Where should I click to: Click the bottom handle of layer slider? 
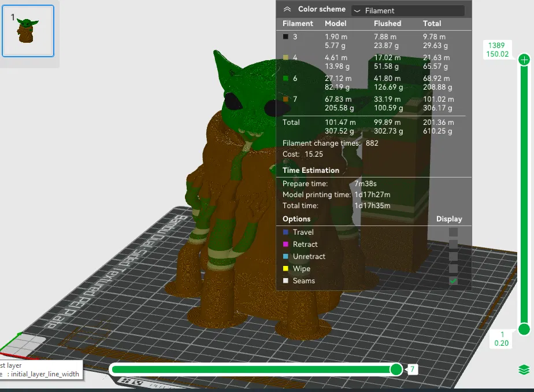pyautogui.click(x=524, y=330)
